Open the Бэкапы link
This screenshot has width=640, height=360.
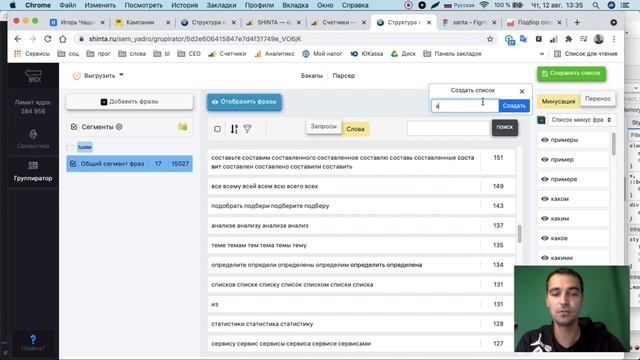pos(312,76)
